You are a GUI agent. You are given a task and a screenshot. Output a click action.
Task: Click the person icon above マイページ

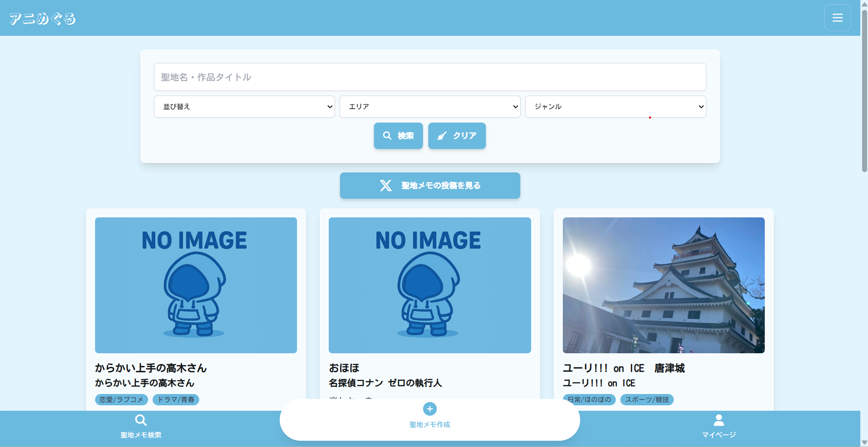(x=719, y=419)
